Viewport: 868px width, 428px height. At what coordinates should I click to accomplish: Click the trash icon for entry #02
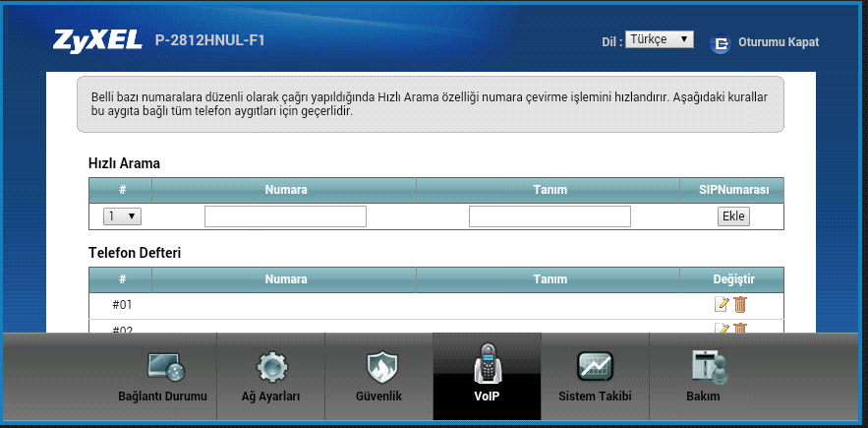(x=740, y=328)
